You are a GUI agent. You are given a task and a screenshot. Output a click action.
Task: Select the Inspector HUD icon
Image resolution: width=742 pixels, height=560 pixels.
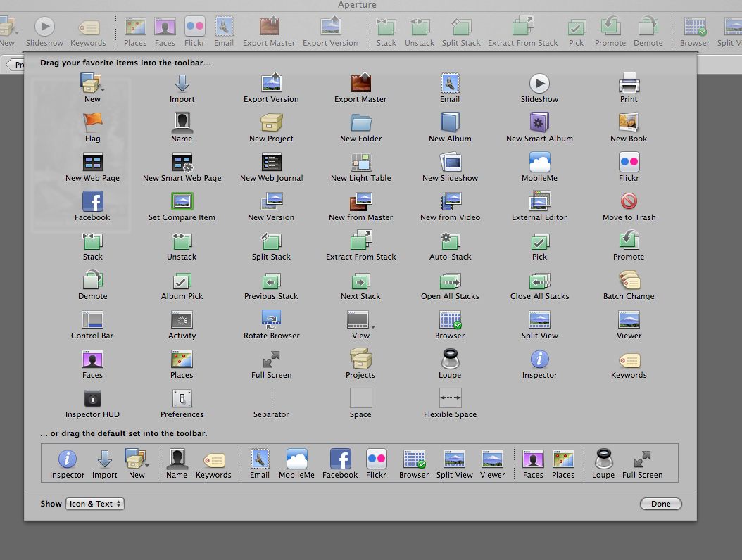[93, 398]
